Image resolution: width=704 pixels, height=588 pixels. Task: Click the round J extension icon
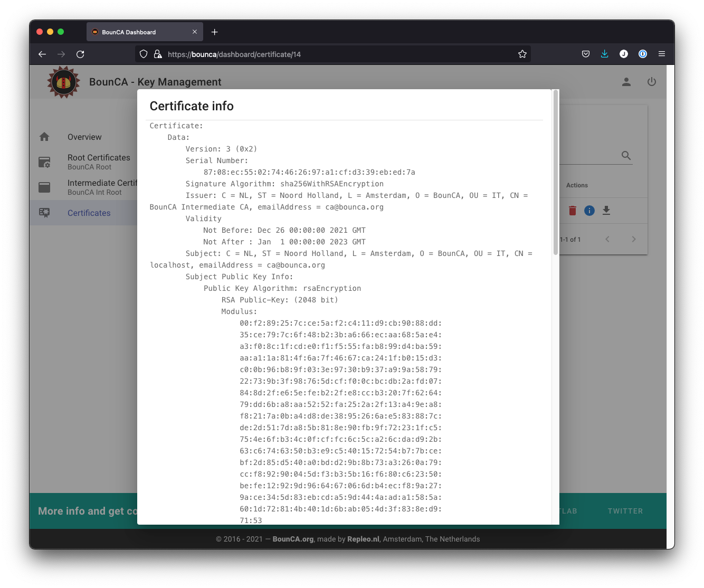[624, 54]
